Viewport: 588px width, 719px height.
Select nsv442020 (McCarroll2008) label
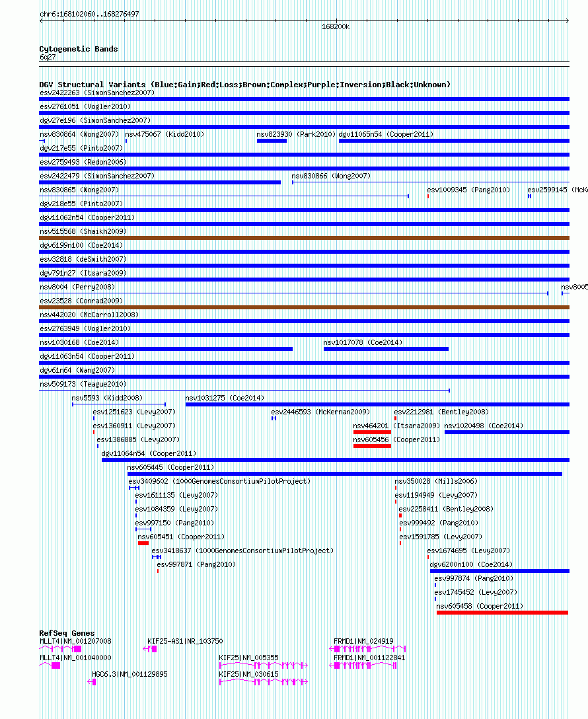click(89, 315)
